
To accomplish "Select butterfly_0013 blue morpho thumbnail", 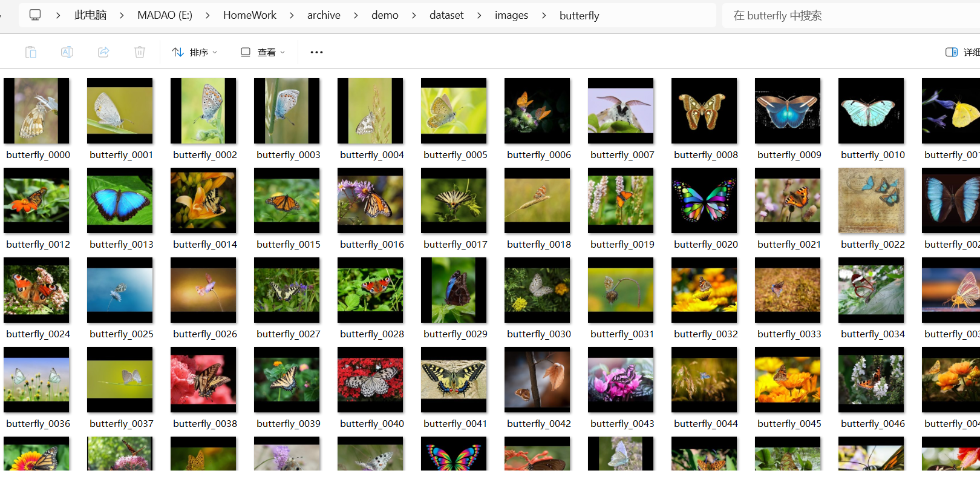I will (x=120, y=200).
